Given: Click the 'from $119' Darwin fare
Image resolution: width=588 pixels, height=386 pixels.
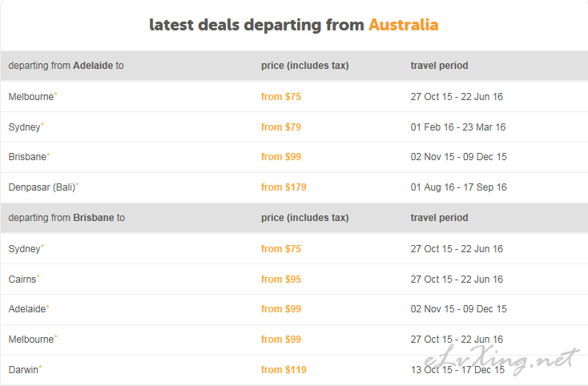Looking at the screenshot, I should [284, 370].
